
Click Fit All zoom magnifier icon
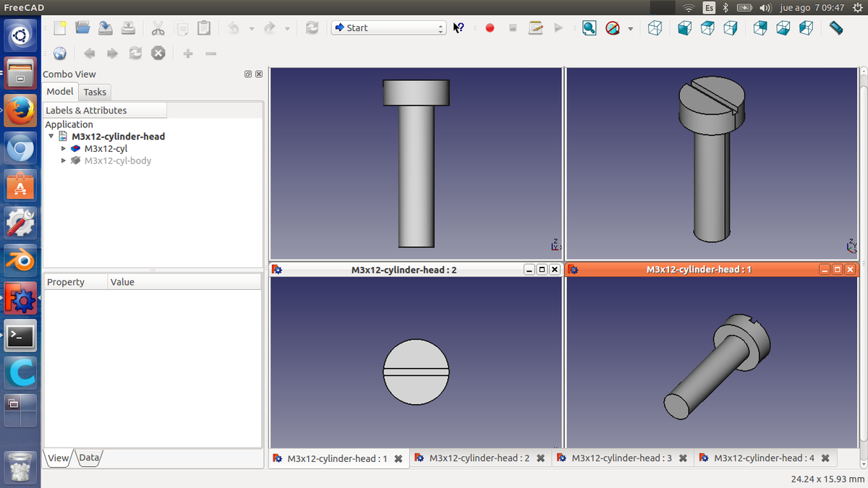[x=590, y=28]
